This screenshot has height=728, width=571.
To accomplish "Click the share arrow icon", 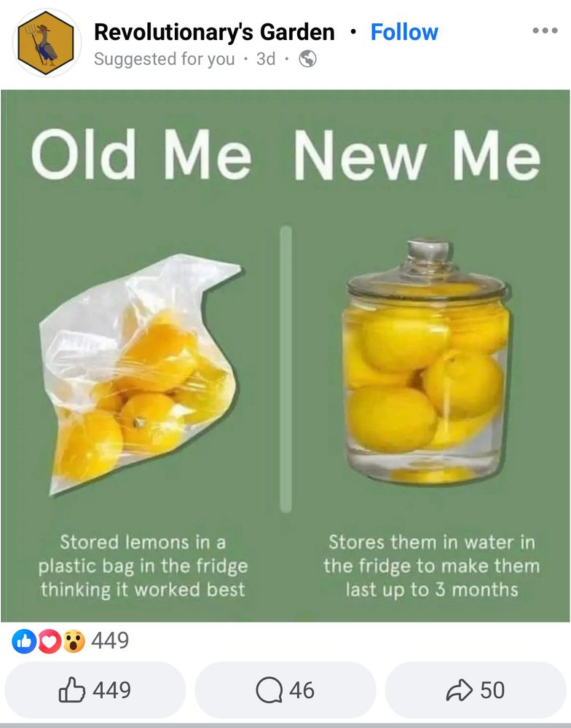I will pos(459,690).
